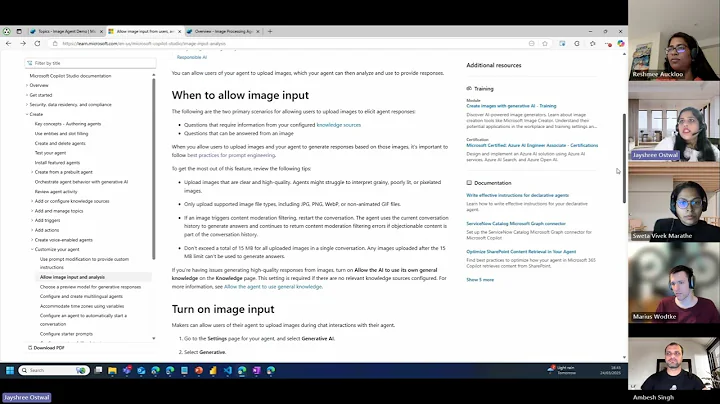Click the docs sidebar scrollbar thumb
720x404 pixels.
(x=154, y=169)
